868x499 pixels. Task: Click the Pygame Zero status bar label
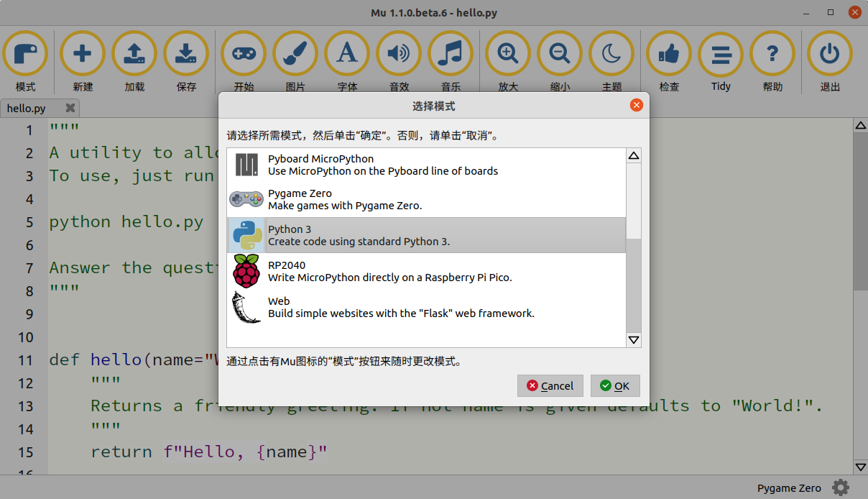click(789, 488)
